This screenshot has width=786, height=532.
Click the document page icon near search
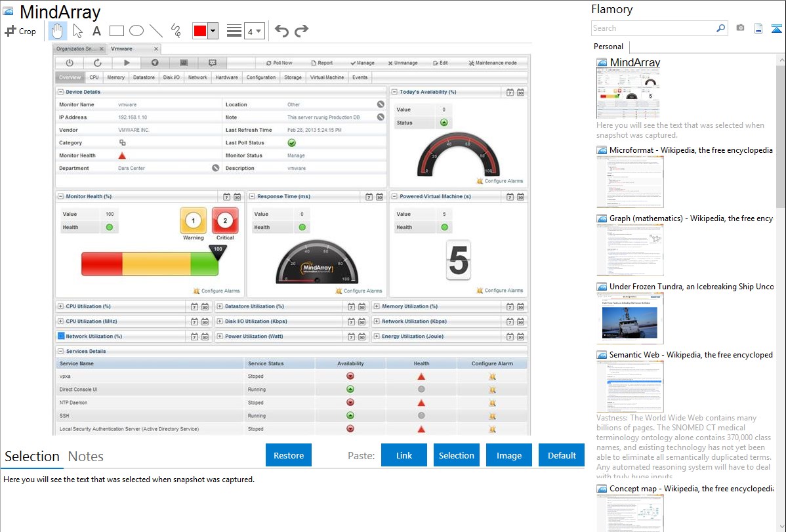coord(758,28)
